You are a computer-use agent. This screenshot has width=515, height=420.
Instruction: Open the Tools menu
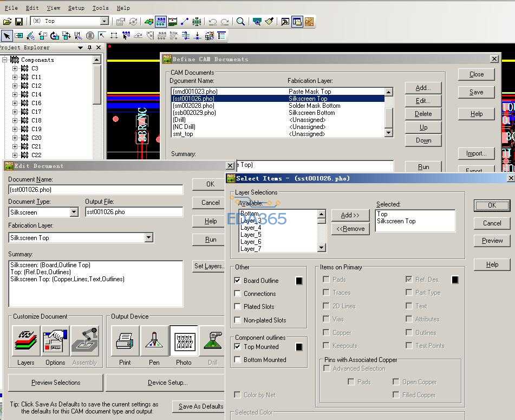point(100,8)
